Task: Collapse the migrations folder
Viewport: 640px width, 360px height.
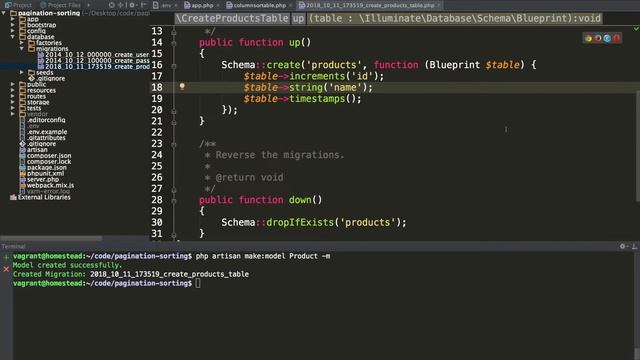Action: pos(22,49)
